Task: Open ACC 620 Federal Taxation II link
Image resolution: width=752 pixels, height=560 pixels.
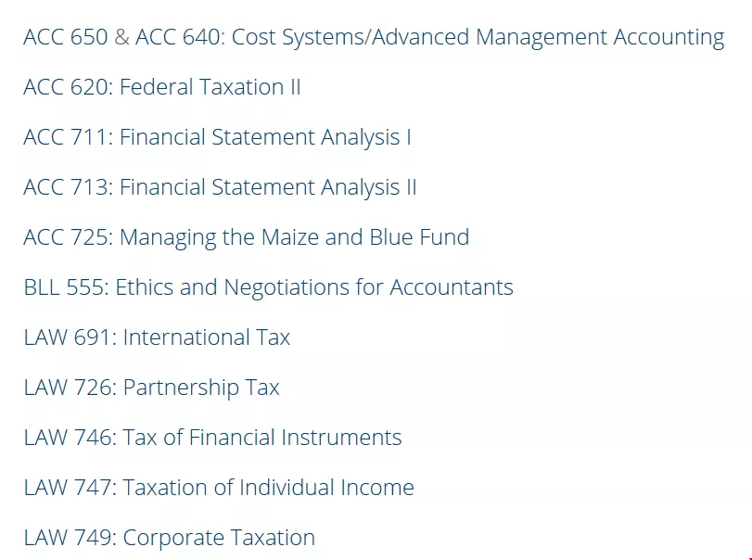Action: (x=162, y=87)
